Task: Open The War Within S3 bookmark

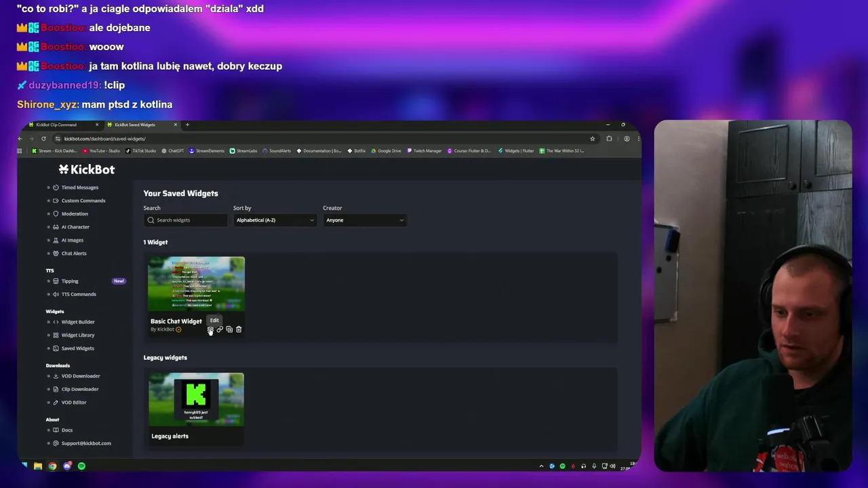Action: [x=561, y=151]
